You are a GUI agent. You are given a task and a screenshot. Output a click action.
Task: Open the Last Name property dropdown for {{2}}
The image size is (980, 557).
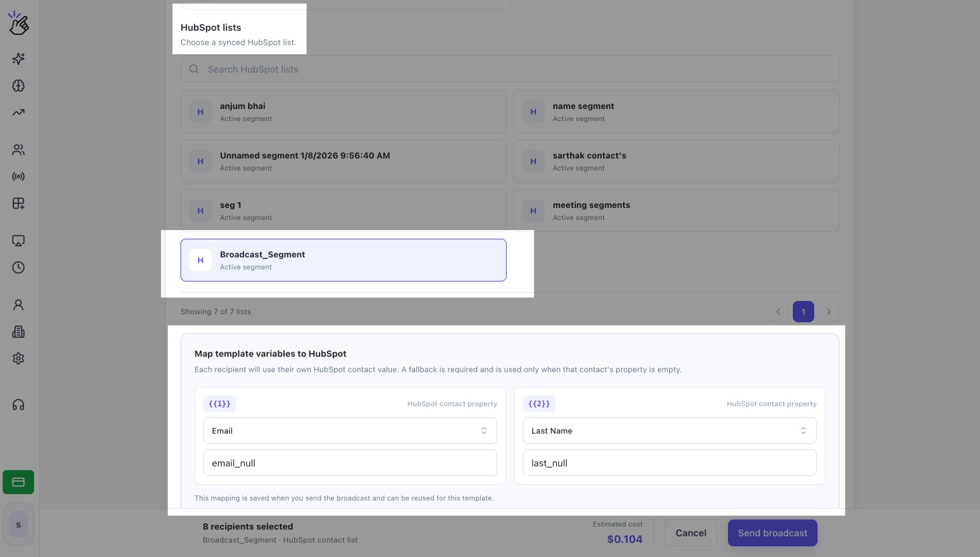coord(670,431)
